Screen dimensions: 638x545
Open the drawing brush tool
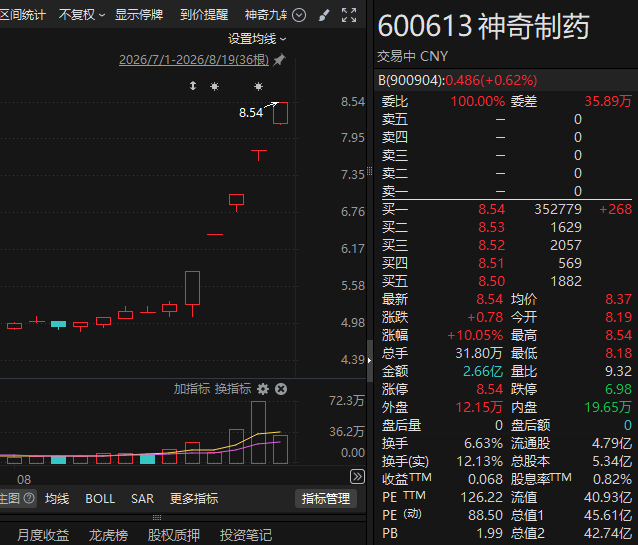click(x=324, y=15)
